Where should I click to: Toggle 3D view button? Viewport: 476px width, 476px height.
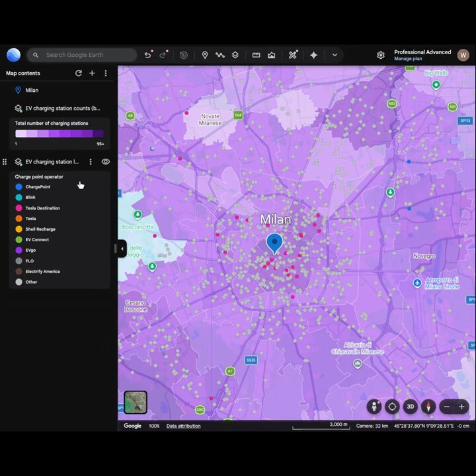(x=411, y=407)
